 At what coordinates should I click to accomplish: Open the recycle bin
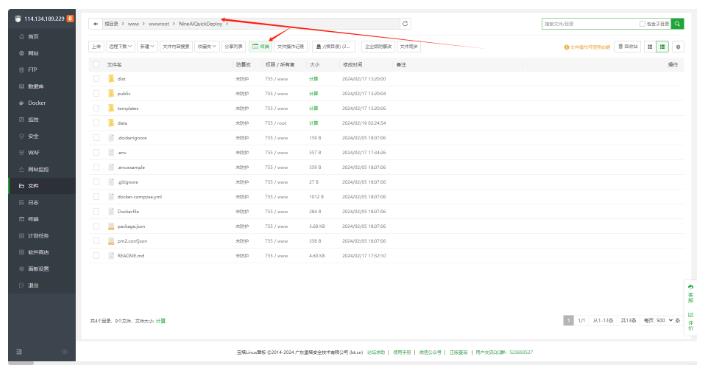click(628, 46)
